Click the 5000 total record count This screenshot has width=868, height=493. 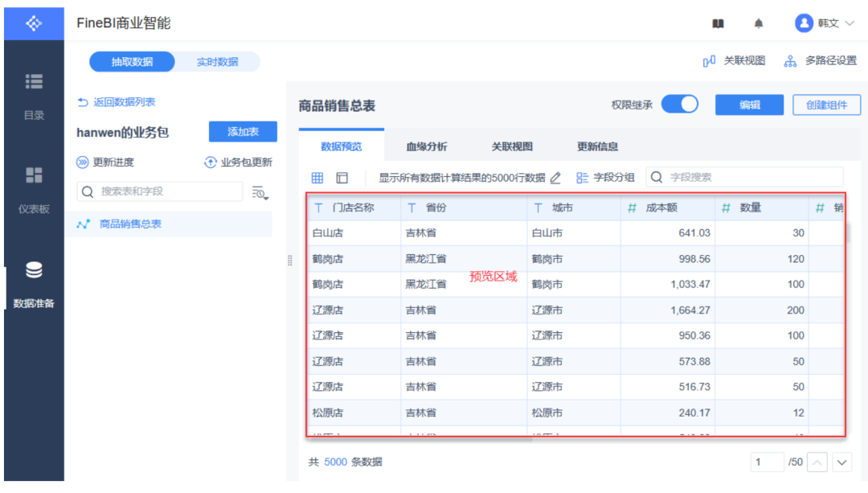point(335,462)
